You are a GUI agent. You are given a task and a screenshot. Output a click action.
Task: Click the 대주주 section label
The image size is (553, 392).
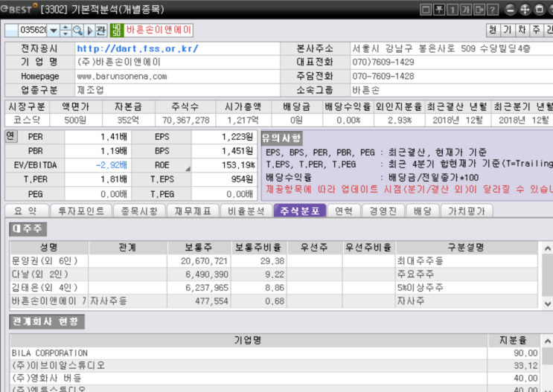pos(28,229)
